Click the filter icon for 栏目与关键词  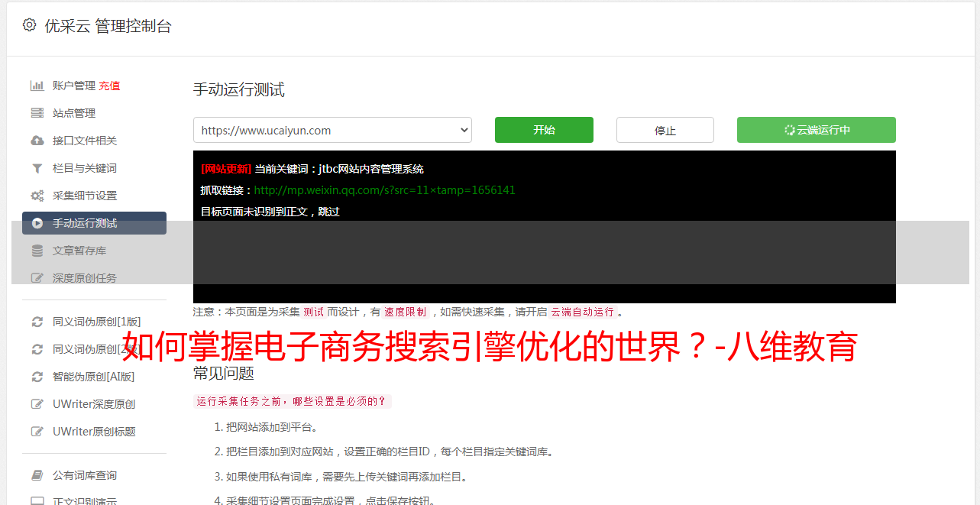click(37, 168)
